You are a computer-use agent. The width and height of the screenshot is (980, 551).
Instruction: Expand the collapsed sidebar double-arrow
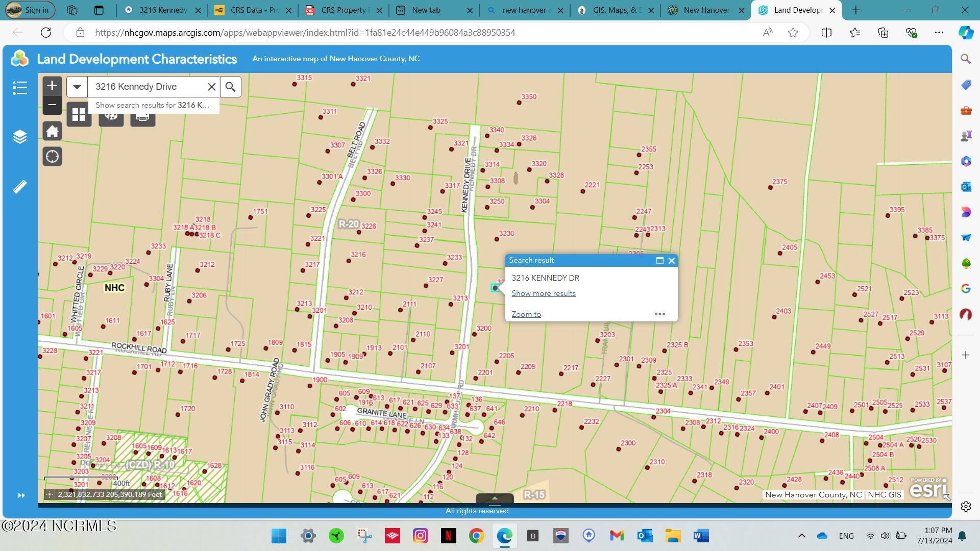(x=21, y=495)
